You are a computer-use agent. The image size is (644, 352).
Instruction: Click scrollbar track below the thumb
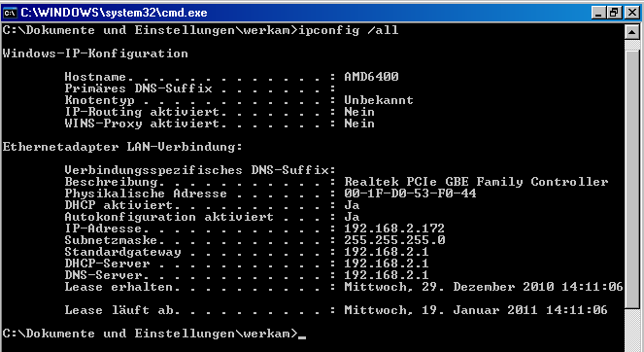(631, 329)
